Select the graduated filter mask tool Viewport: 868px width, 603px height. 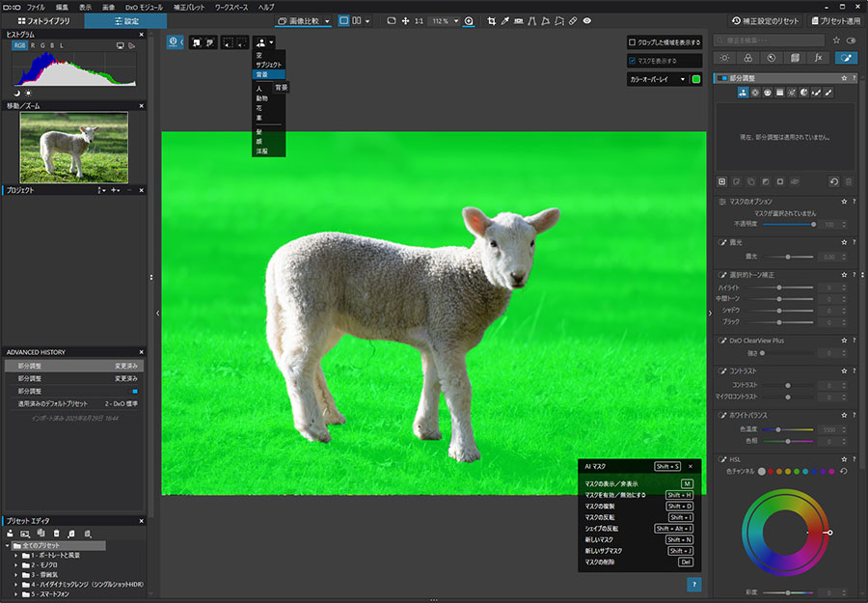tap(780, 93)
